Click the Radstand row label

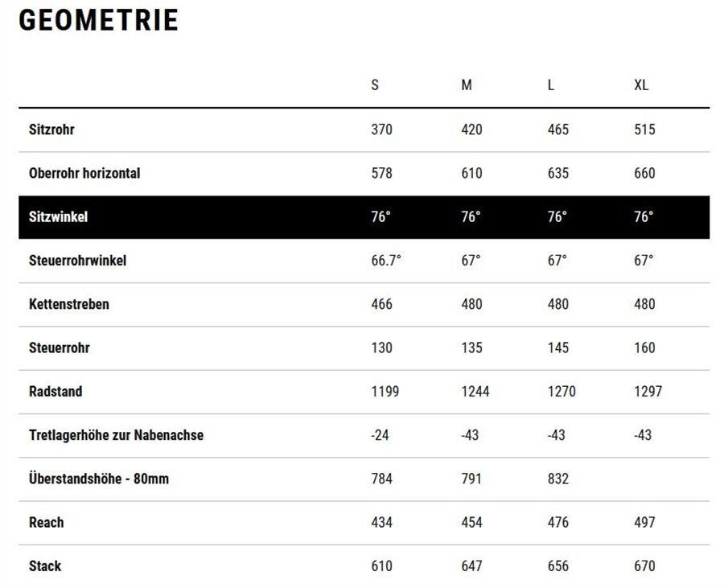point(56,392)
